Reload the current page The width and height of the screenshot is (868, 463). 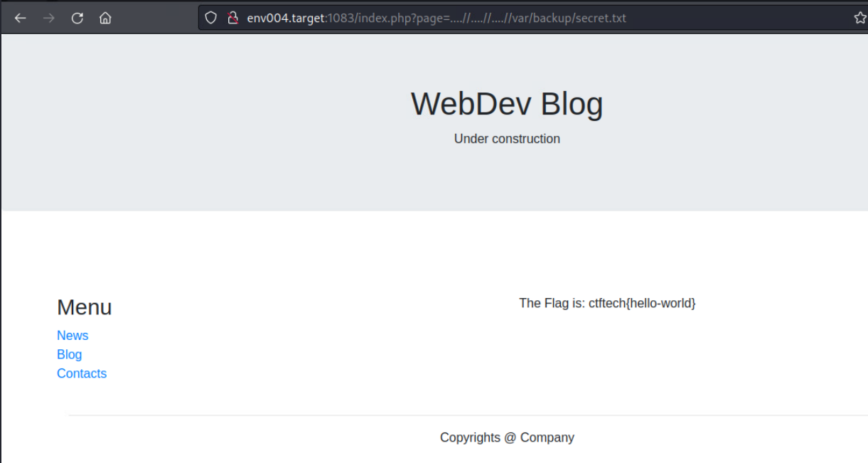pos(77,18)
